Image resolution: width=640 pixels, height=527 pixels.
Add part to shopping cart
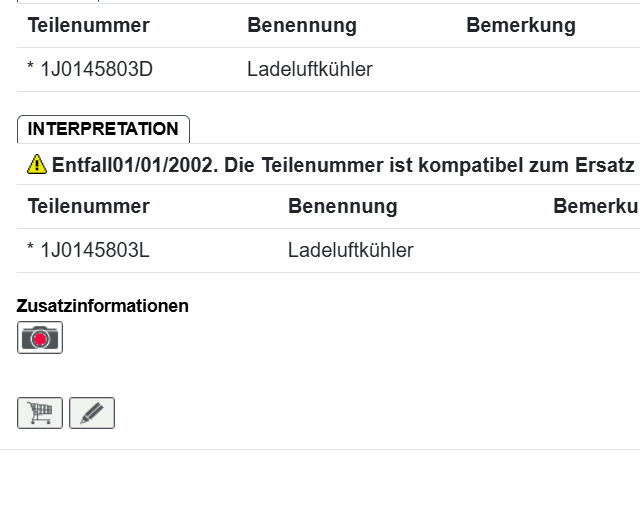tap(40, 413)
